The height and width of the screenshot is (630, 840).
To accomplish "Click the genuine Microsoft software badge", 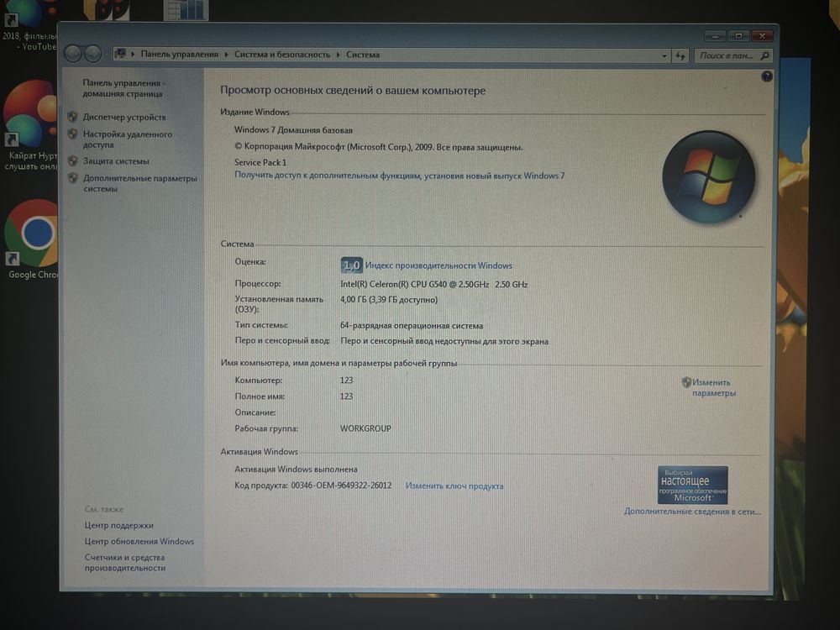I will point(693,485).
